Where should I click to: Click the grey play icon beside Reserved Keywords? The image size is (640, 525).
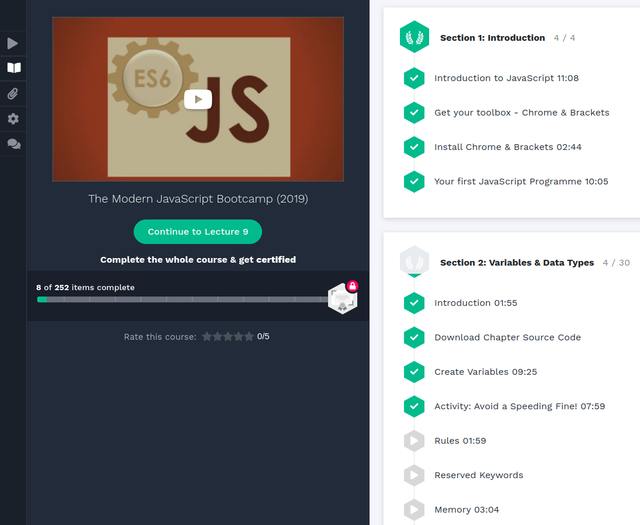(x=414, y=475)
